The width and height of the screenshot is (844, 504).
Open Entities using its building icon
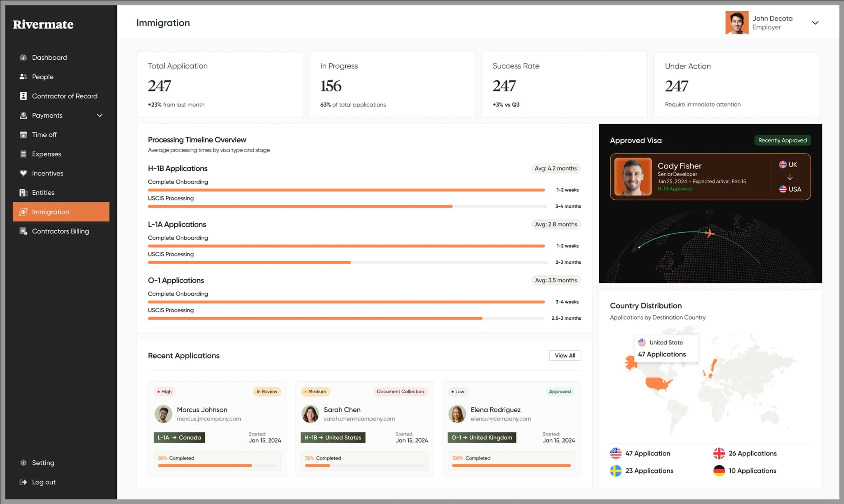(x=23, y=192)
